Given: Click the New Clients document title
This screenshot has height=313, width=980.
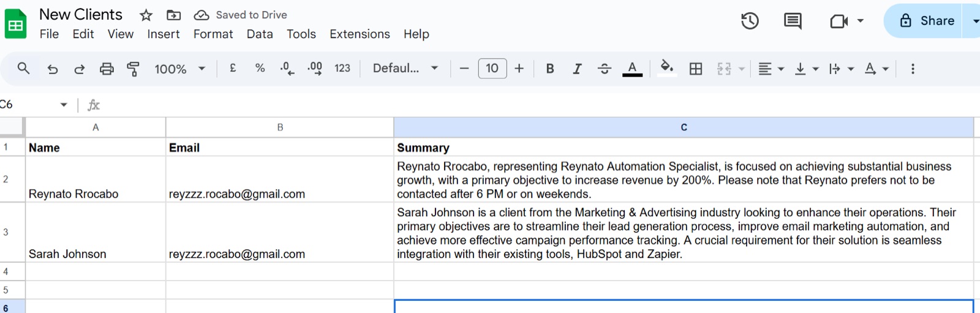Looking at the screenshot, I should pos(81,15).
